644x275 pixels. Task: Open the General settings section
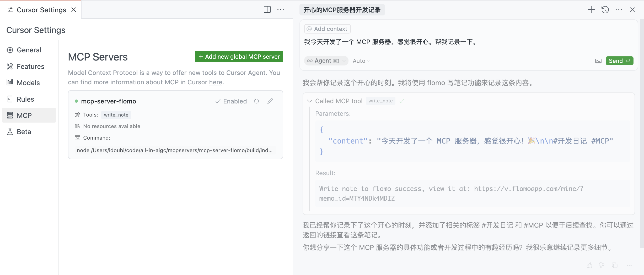pyautogui.click(x=29, y=50)
